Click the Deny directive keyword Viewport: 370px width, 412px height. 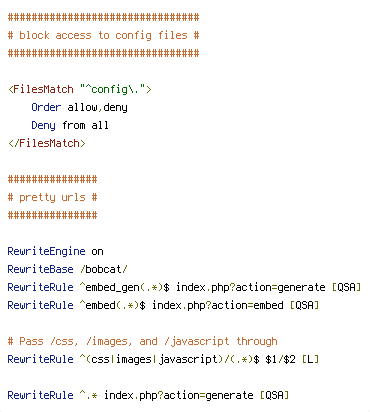pyautogui.click(x=43, y=125)
